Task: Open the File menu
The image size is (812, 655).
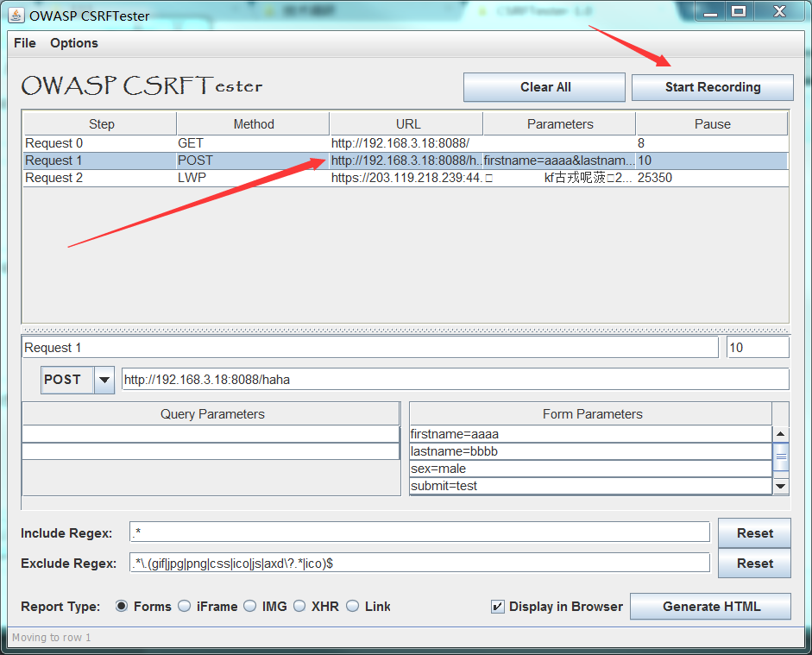Action: (x=23, y=42)
